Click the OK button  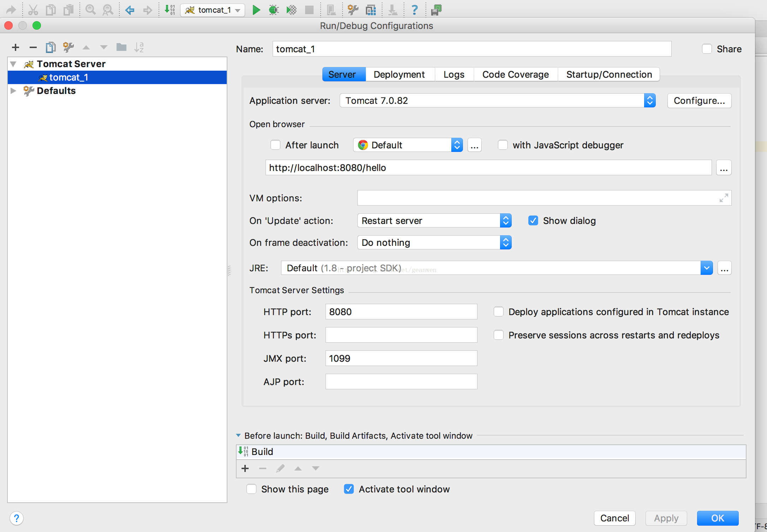[718, 518]
